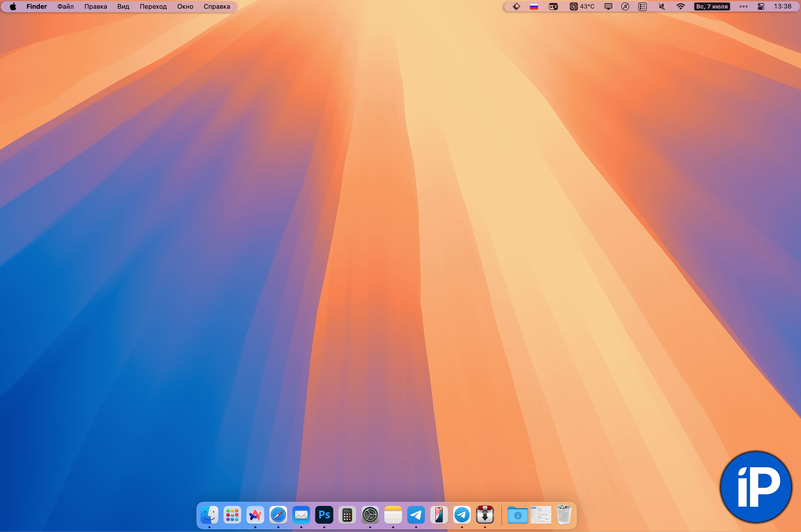Screen dimensions: 801x532
Task: Open Finder from the Dock
Action: point(209,515)
